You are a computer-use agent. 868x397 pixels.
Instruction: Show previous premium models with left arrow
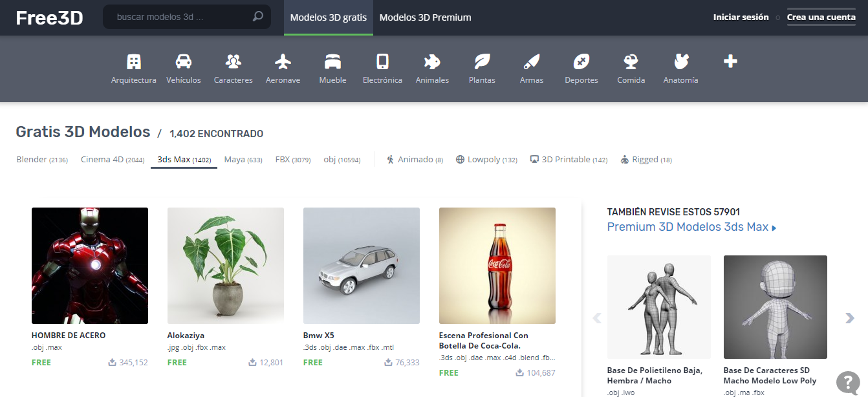[x=597, y=318]
